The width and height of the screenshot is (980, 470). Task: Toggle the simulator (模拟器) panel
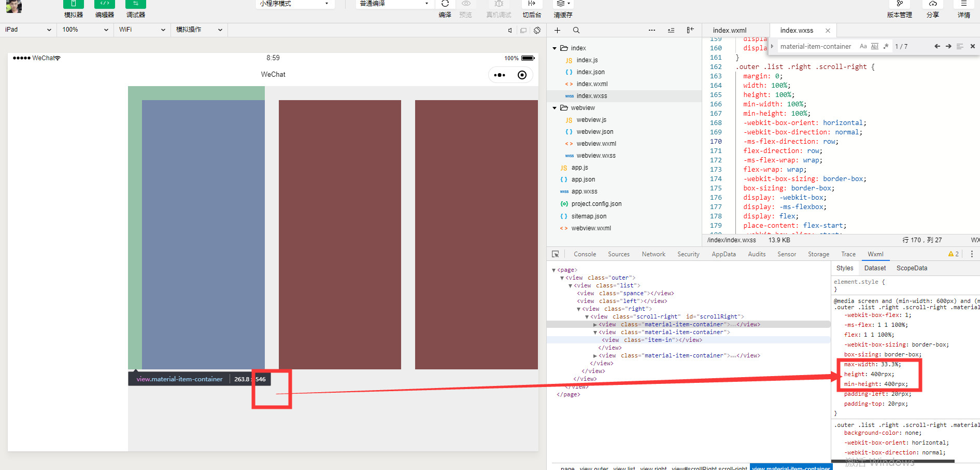(x=73, y=4)
